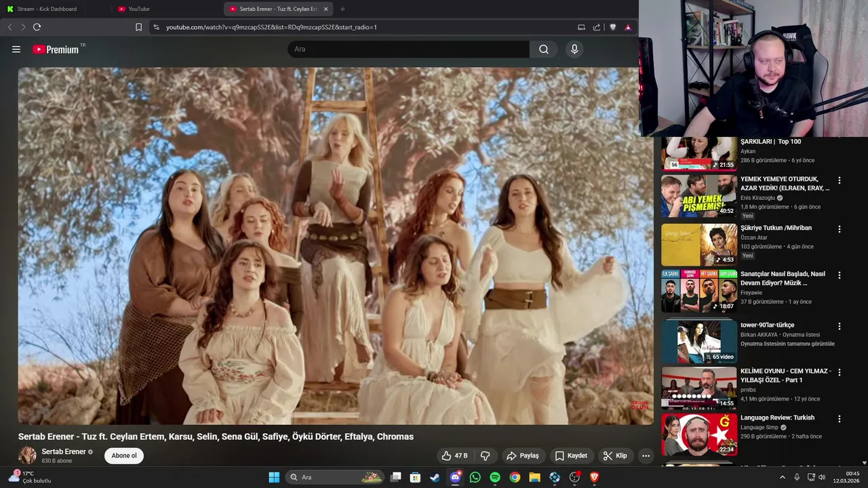
Task: Click the Kaydet save button
Action: (571, 455)
